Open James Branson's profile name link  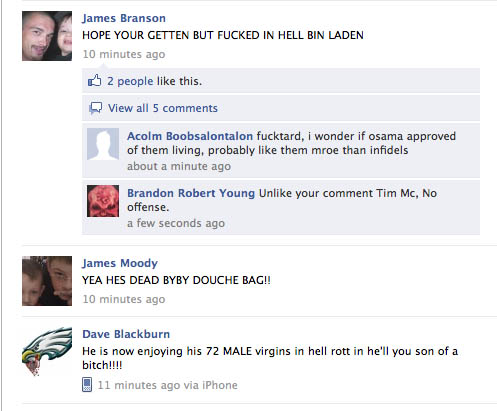124,18
